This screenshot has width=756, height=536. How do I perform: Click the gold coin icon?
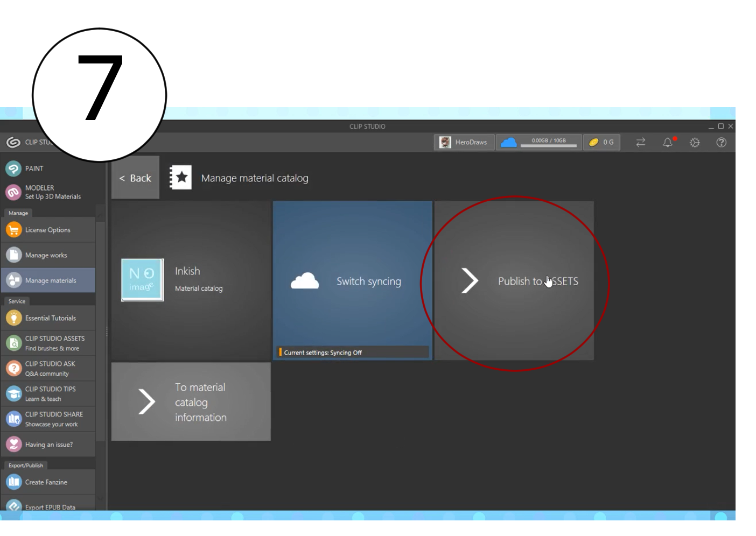click(x=593, y=142)
